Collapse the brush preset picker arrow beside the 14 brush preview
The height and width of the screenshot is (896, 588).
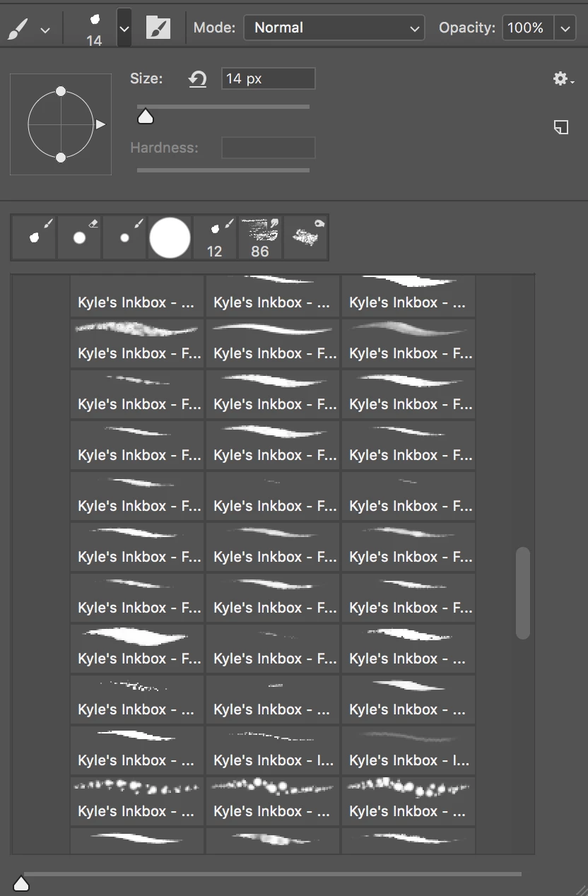point(124,28)
